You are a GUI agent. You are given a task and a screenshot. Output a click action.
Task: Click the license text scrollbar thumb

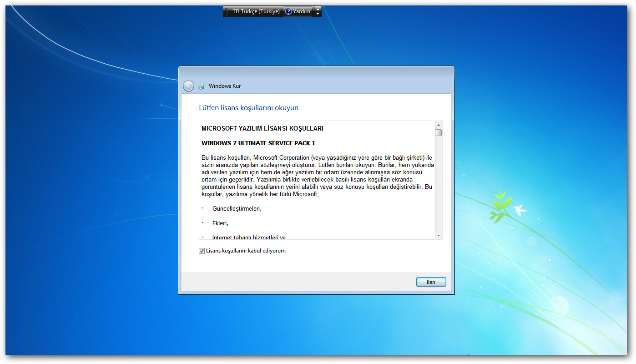pyautogui.click(x=439, y=133)
